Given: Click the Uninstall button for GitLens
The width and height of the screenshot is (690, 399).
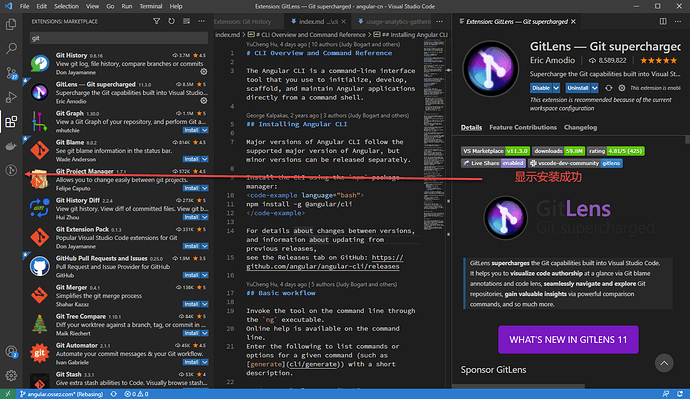Looking at the screenshot, I should 578,88.
